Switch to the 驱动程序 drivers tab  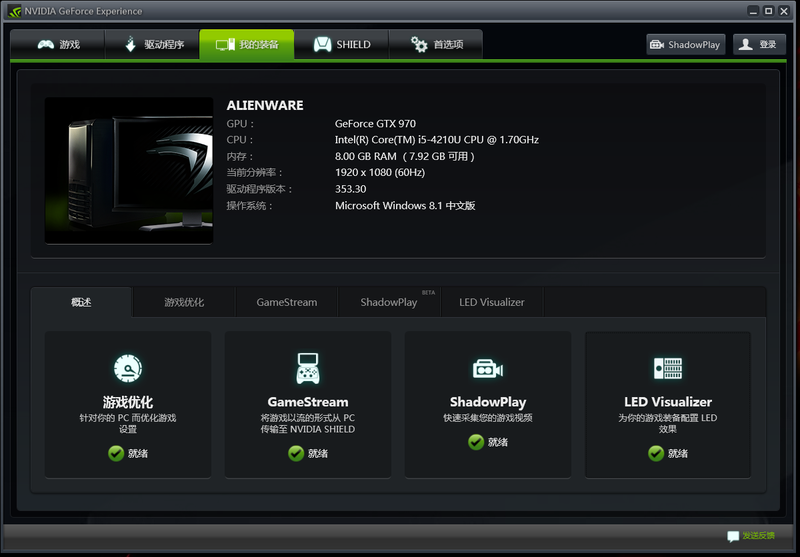152,44
